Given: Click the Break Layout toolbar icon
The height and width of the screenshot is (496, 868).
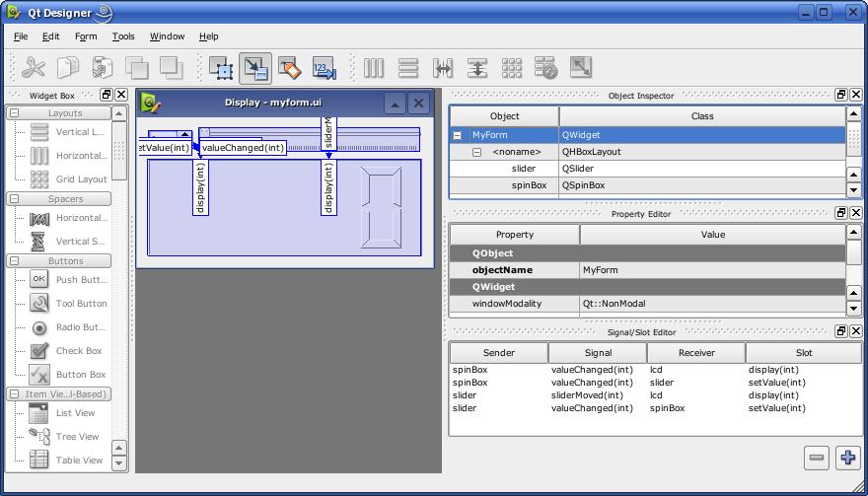Looking at the screenshot, I should point(545,68).
